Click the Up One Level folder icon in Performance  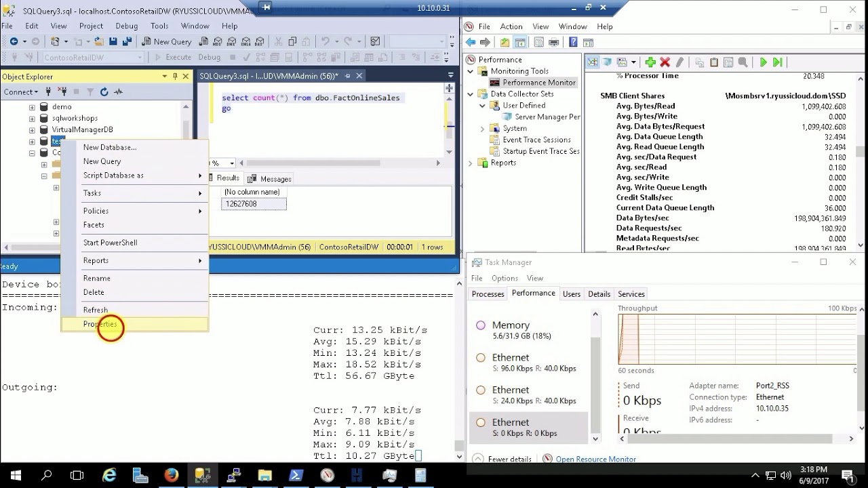[505, 42]
